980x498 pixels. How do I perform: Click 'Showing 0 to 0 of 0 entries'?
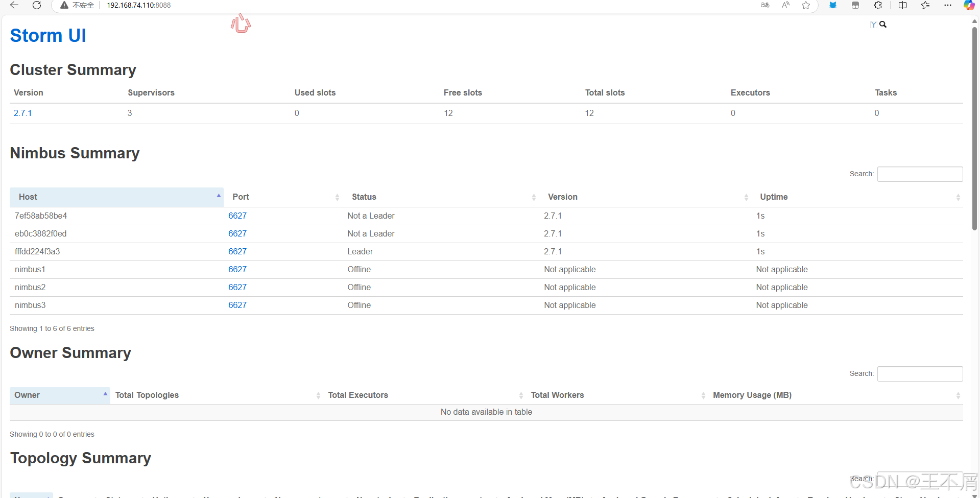pos(52,434)
